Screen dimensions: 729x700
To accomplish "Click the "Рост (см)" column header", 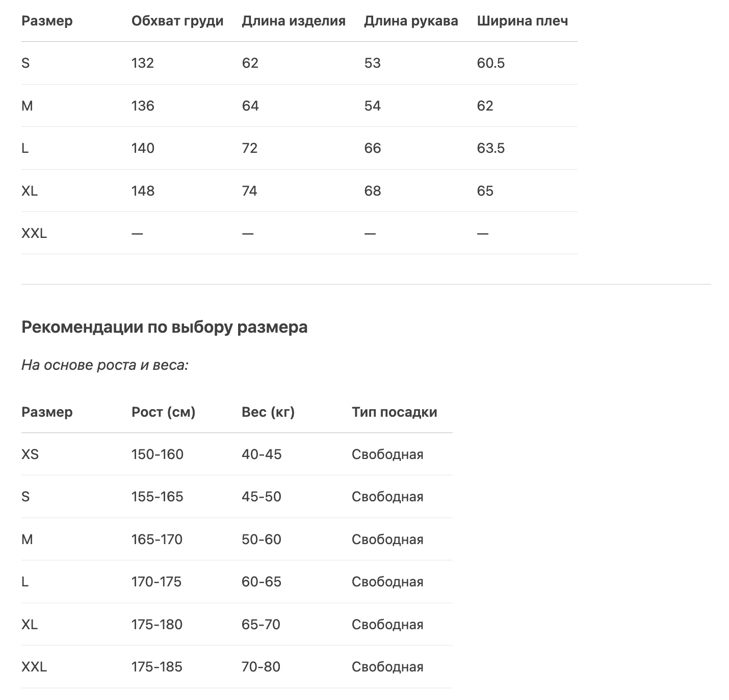I will tap(163, 412).
